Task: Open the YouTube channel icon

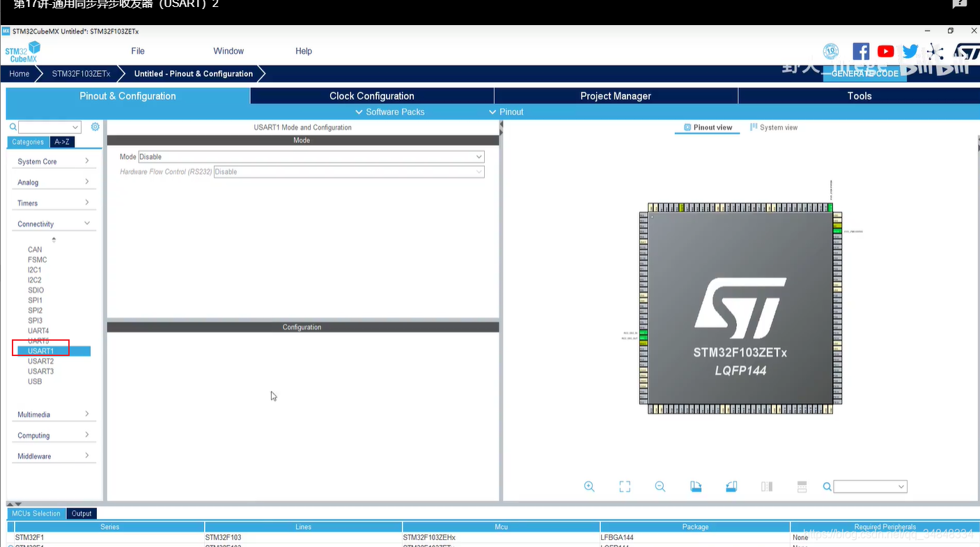Action: click(886, 51)
